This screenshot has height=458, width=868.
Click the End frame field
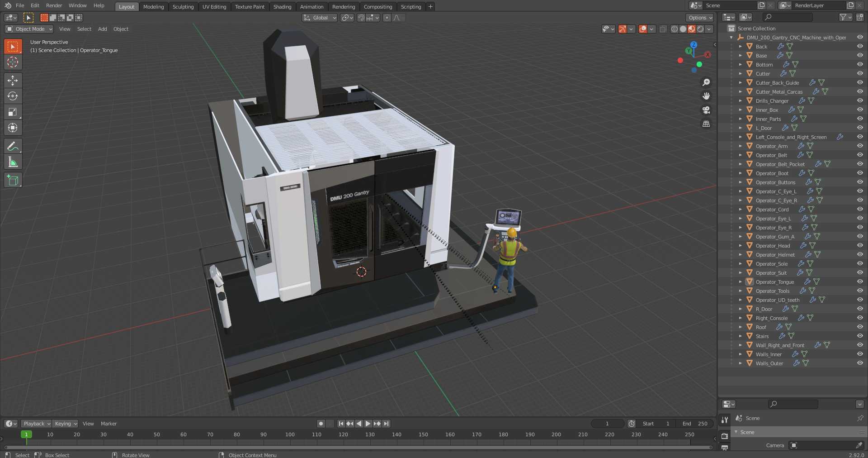pos(695,424)
